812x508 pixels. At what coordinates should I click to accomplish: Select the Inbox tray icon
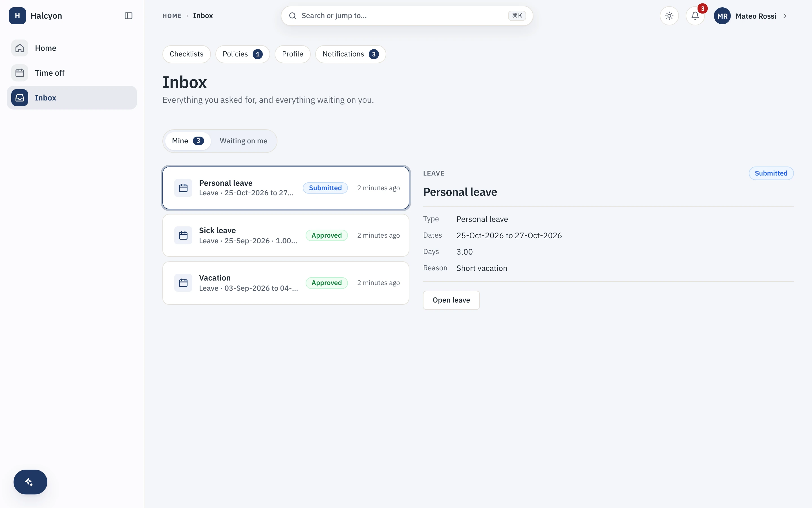(20, 98)
